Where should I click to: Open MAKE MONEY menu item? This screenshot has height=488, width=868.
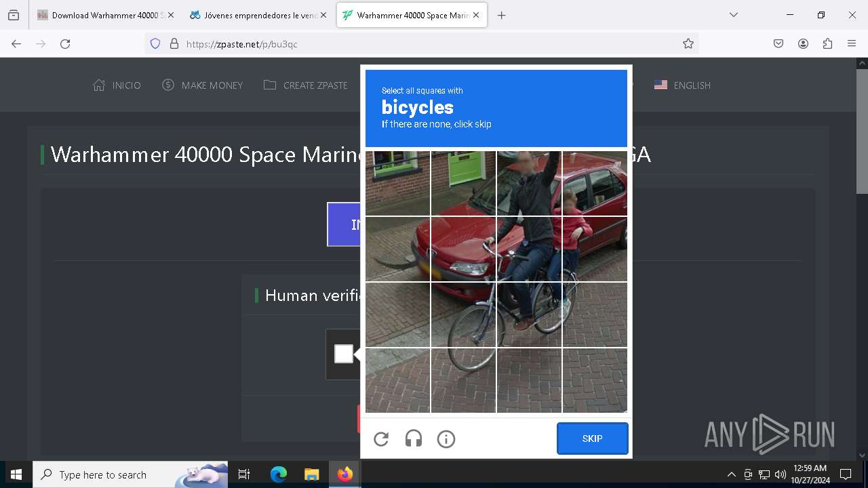(202, 85)
